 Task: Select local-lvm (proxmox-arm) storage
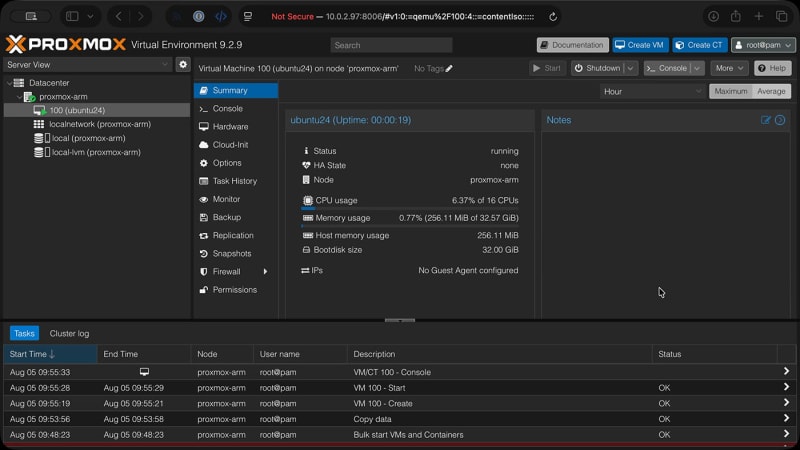97,152
